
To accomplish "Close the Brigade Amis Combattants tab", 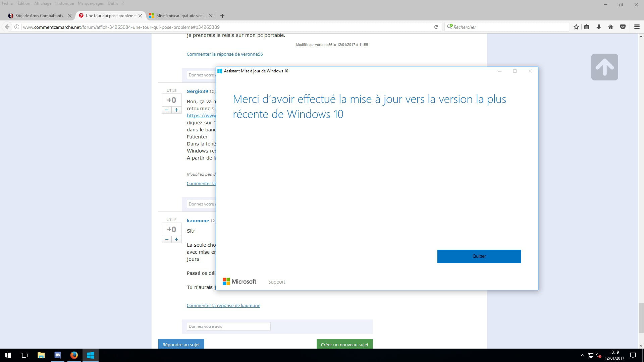I will coord(70,16).
